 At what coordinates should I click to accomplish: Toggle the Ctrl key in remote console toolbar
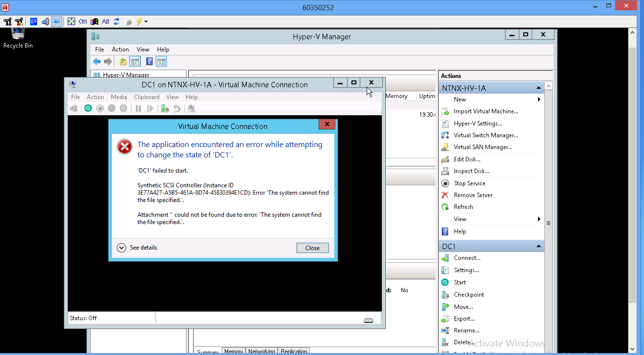82,22
